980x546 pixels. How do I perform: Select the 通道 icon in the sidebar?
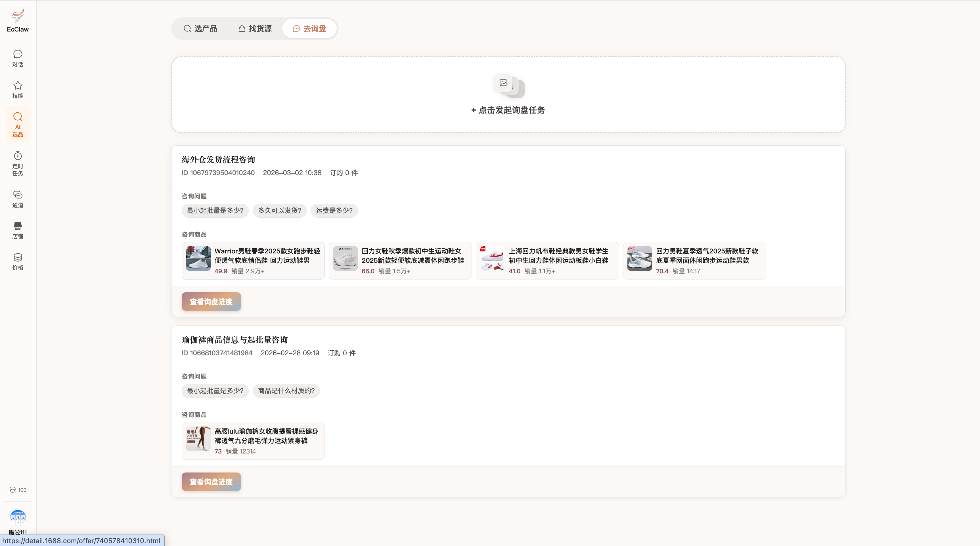pyautogui.click(x=18, y=199)
